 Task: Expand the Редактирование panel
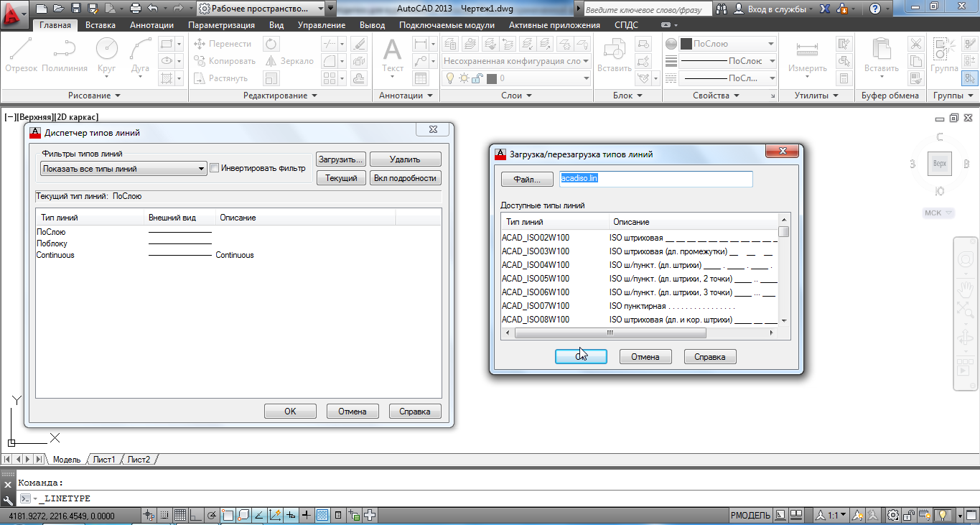click(x=280, y=96)
